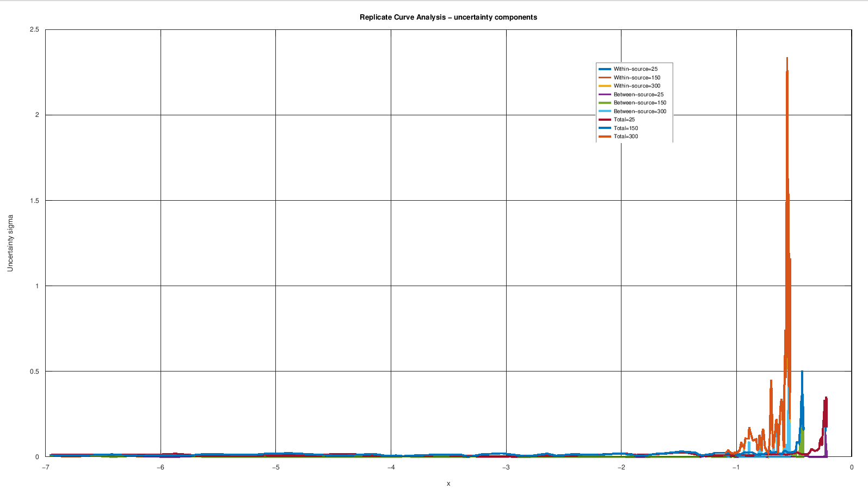Select the "Within-source=300" legend label
This screenshot has height=489, width=868.
637,86
